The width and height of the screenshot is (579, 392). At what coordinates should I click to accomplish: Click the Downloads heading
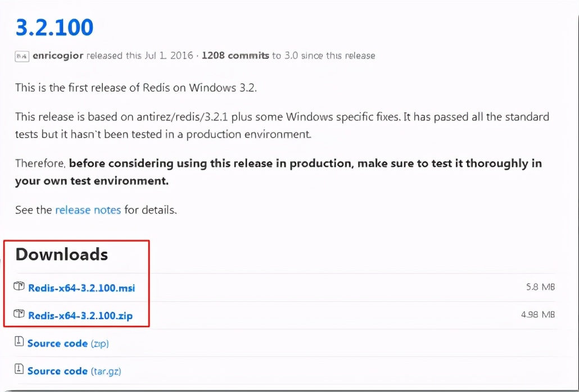coord(61,254)
